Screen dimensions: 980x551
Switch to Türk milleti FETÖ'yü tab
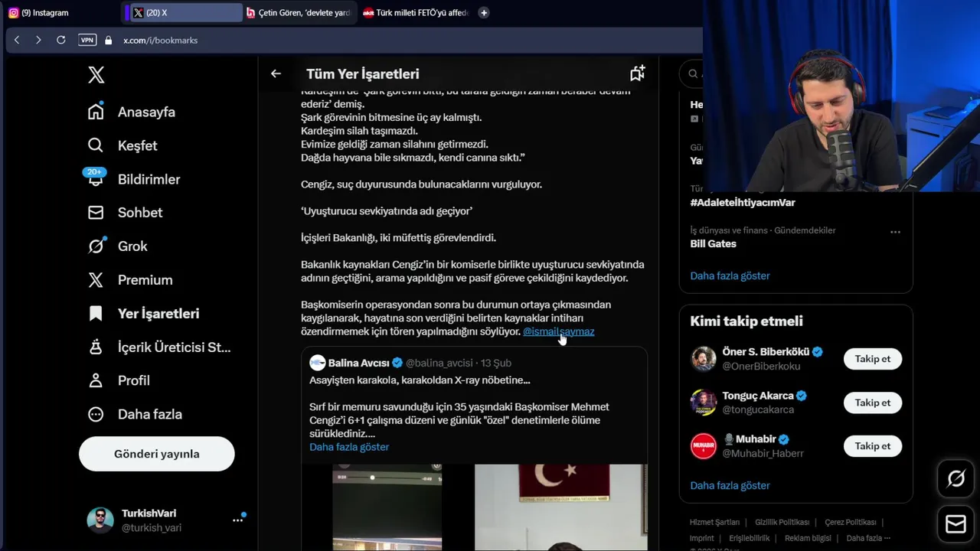point(416,12)
